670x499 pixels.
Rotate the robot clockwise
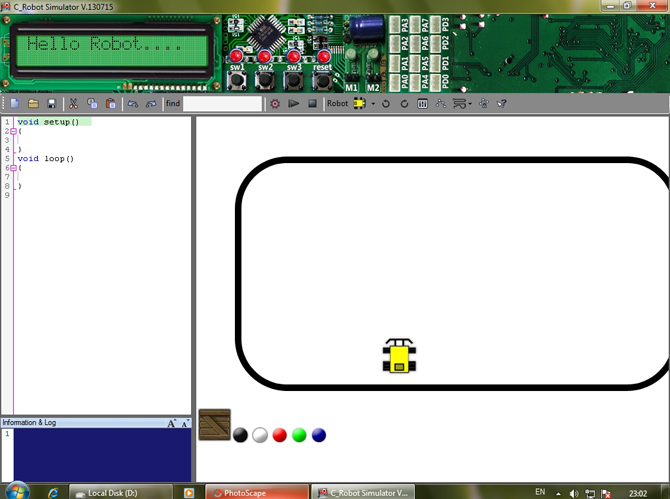point(404,103)
